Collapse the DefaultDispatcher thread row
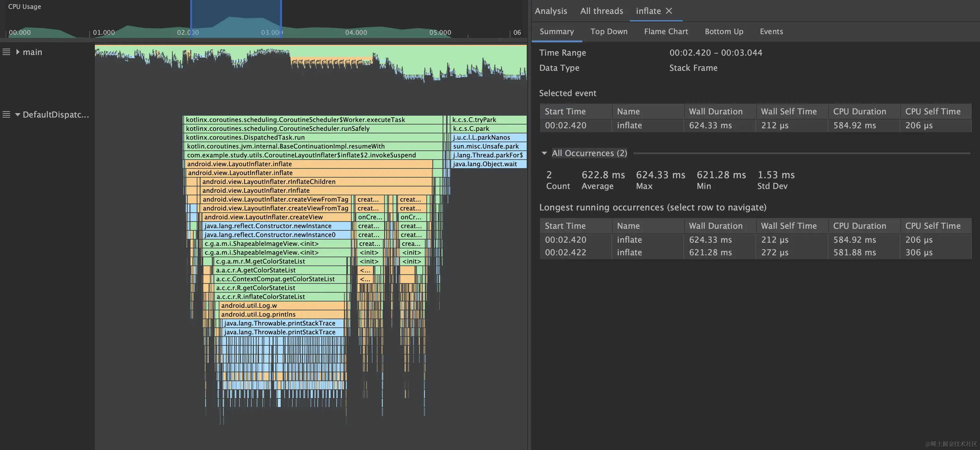Image resolution: width=980 pixels, height=450 pixels. point(17,114)
